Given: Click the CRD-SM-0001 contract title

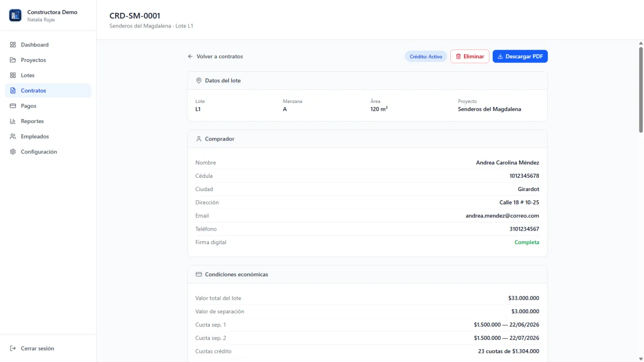Looking at the screenshot, I should click(x=135, y=16).
